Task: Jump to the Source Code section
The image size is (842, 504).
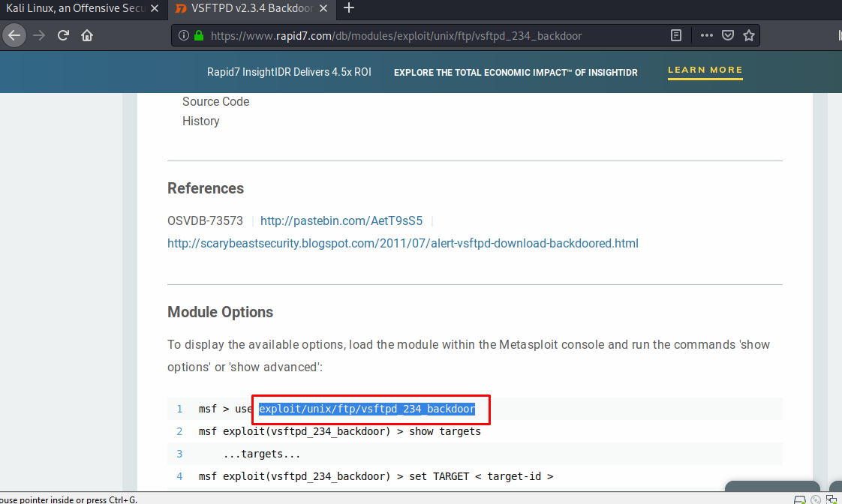Action: (215, 101)
